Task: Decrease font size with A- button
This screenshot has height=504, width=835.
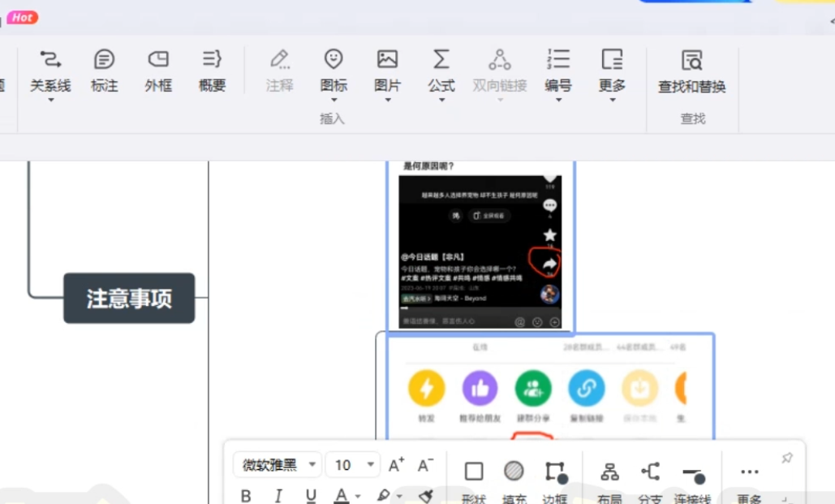Action: [425, 465]
